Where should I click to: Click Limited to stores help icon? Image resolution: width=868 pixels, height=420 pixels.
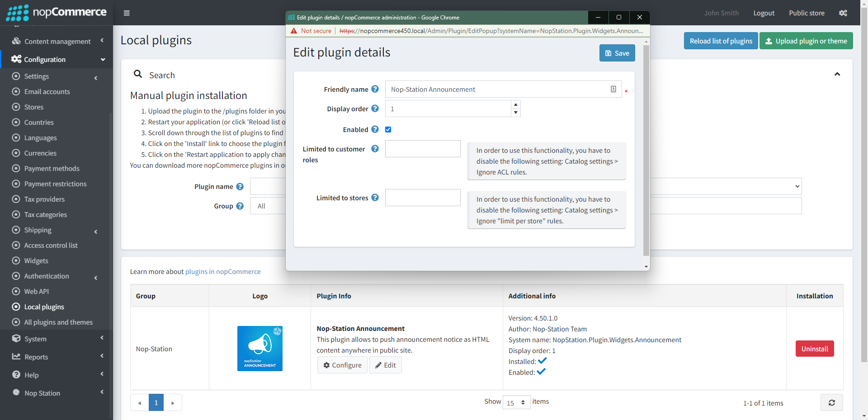375,198
